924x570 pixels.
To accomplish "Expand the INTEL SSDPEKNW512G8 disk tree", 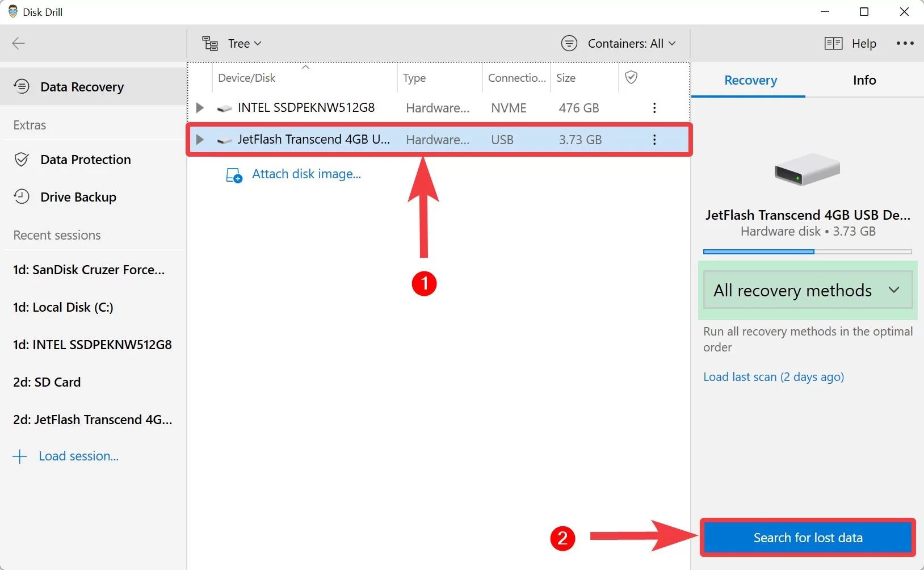I will [x=200, y=107].
